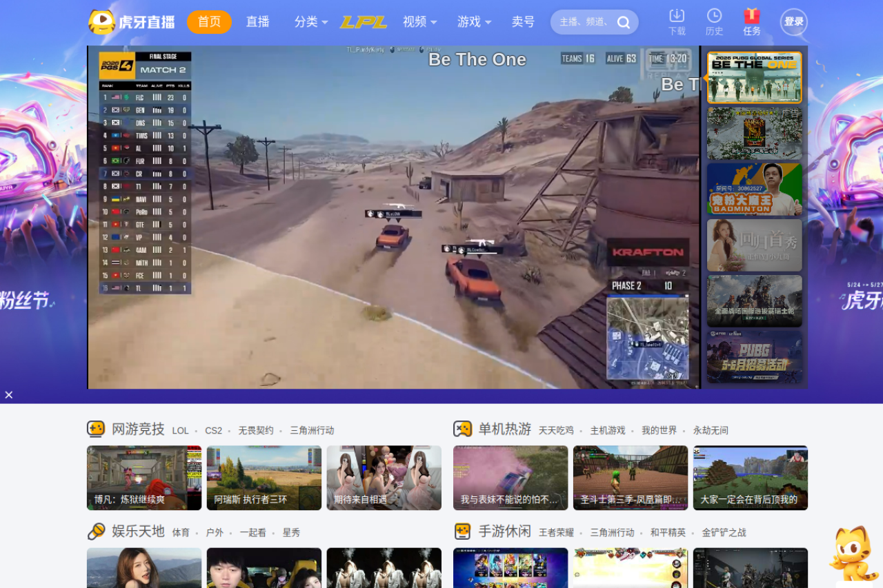This screenshot has width=883, height=588.
Task: Open the 天天吃鸡 category link
Action: pos(556,431)
